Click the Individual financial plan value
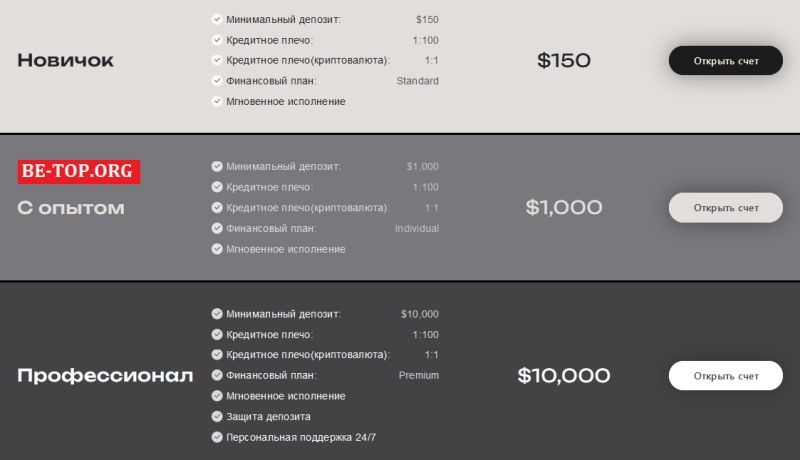800x460 pixels. tap(416, 228)
